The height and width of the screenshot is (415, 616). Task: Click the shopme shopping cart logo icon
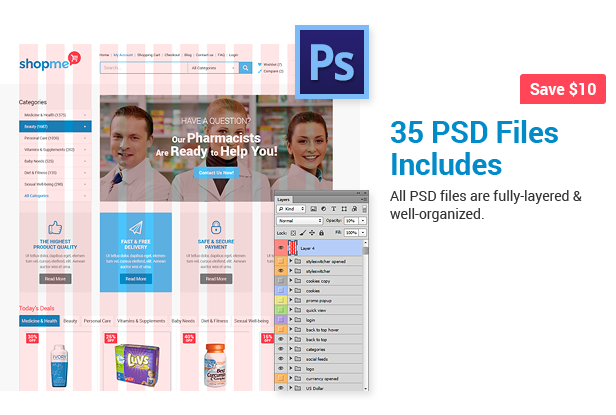pos(73,59)
